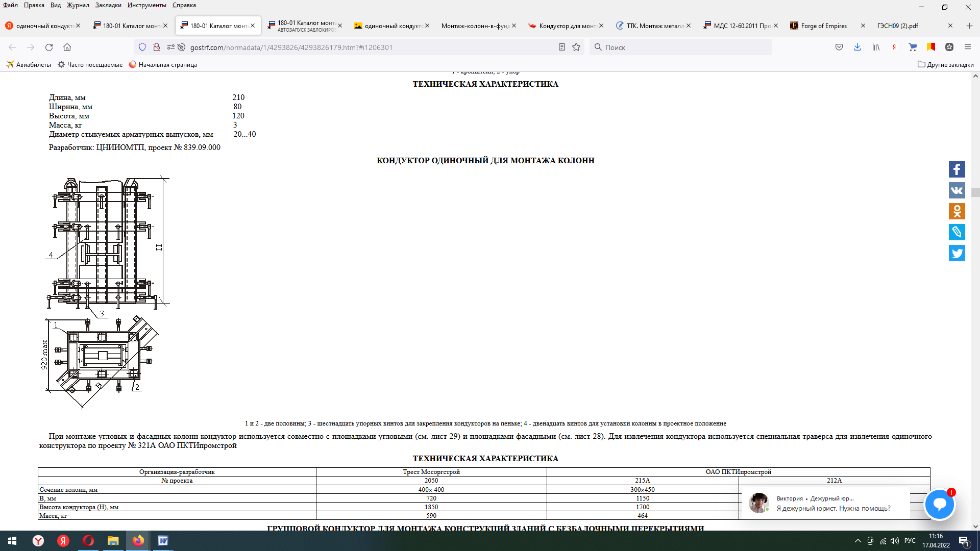The height and width of the screenshot is (551, 980).
Task: Share page on Odnoklassniki
Action: point(957,211)
